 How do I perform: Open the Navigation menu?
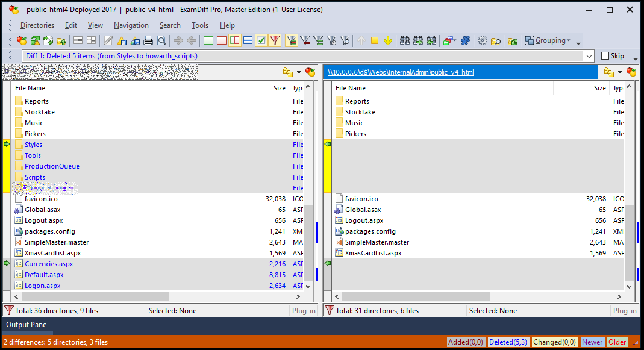131,25
